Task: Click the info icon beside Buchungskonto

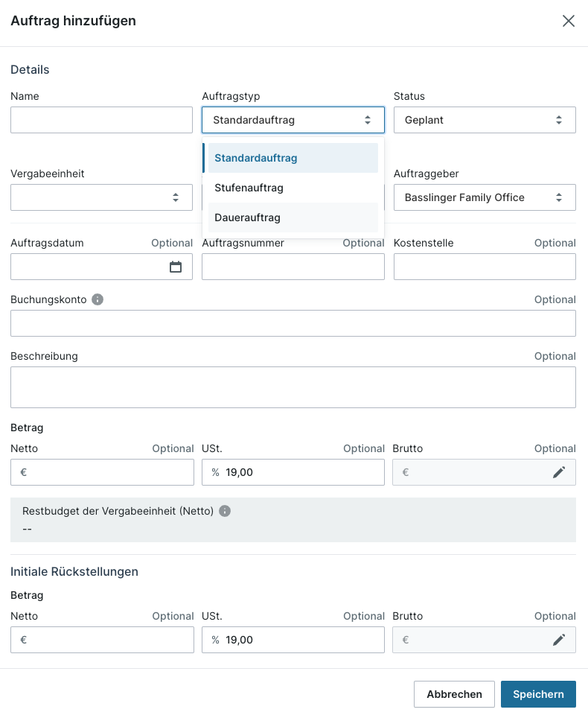Action: coord(98,299)
